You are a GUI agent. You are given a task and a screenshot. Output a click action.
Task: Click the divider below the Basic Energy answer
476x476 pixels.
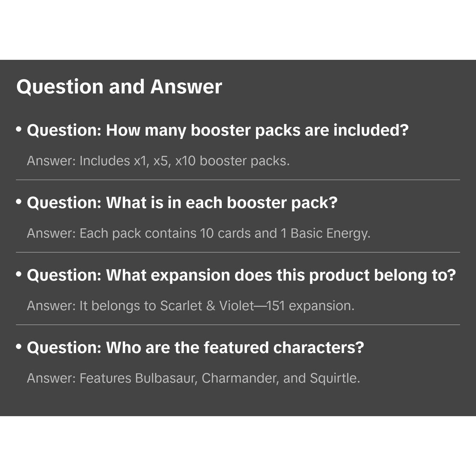238,252
